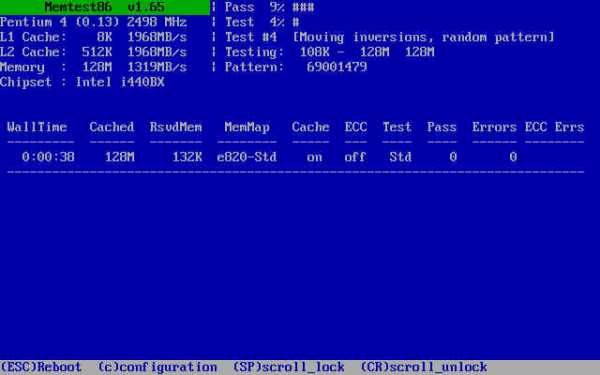The image size is (600, 375).
Task: Click the Cache 'on' status value
Action: 314,157
